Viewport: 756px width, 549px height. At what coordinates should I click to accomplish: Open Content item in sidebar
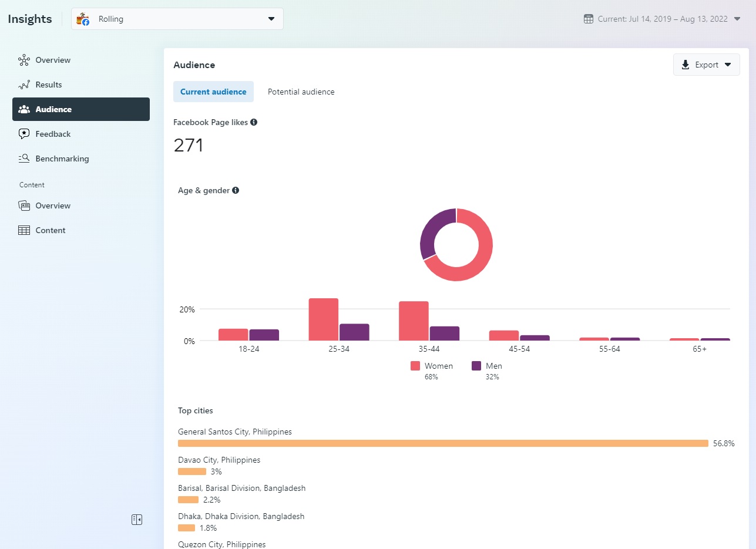coord(81,230)
